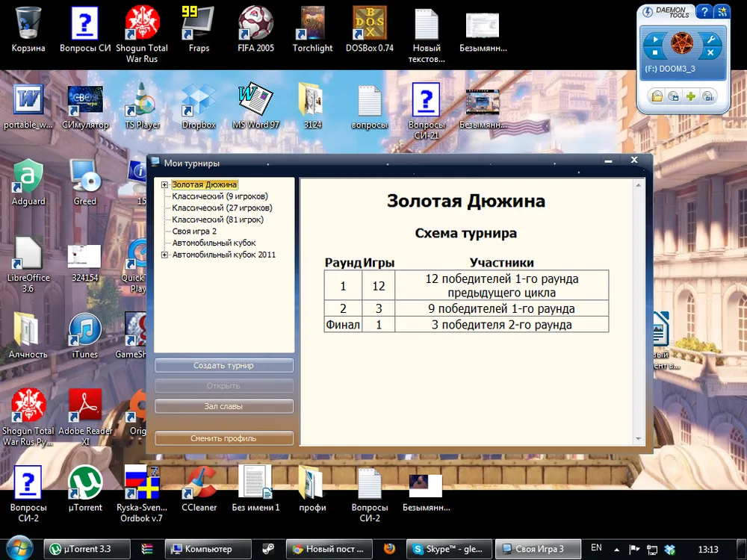This screenshot has height=560, width=747.
Task: Click the Создать турнир button
Action: tap(223, 366)
